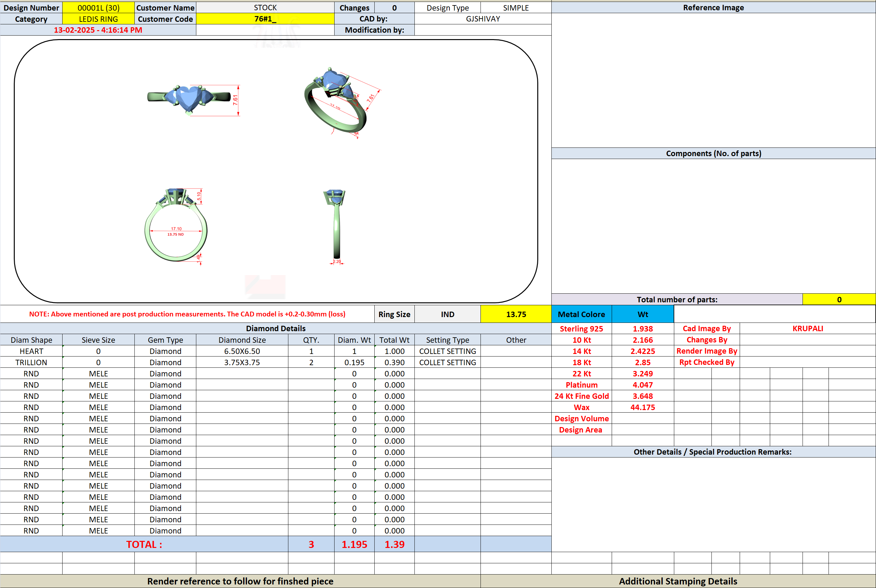Click the TRILLION total weight 0.390
This screenshot has width=876, height=588.
(x=394, y=362)
